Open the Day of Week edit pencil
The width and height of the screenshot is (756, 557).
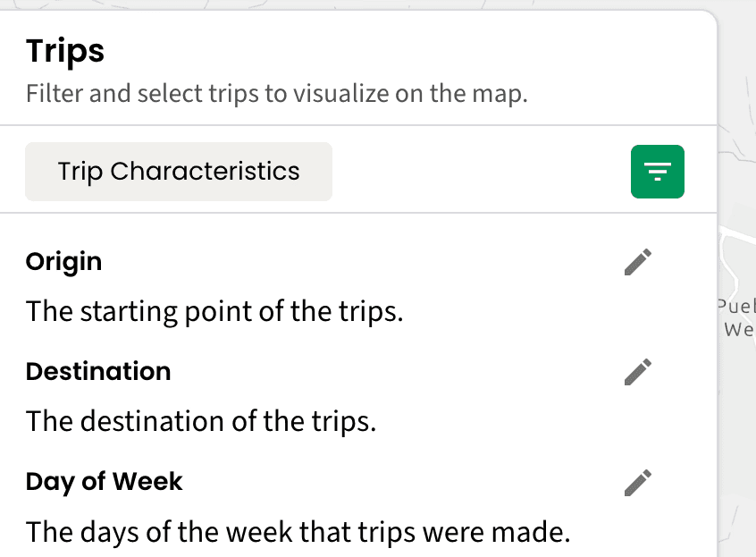[637, 483]
